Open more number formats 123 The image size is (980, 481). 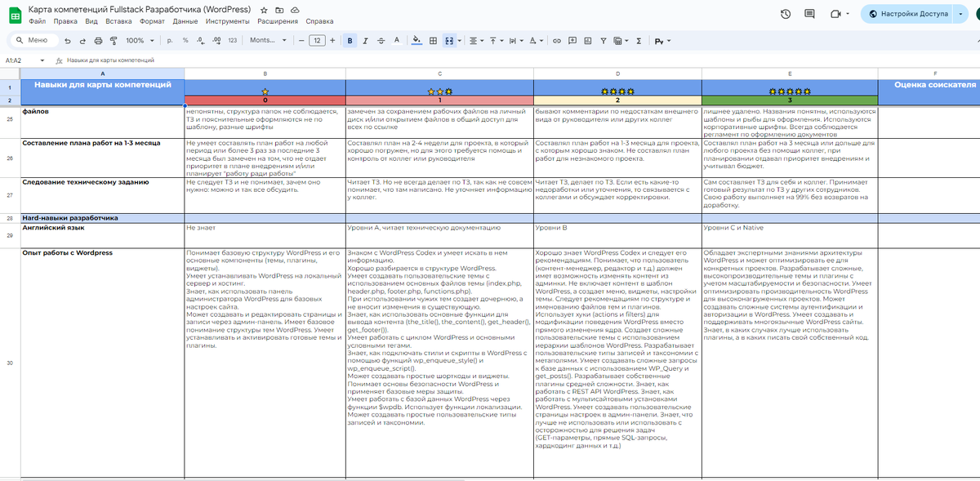click(233, 40)
